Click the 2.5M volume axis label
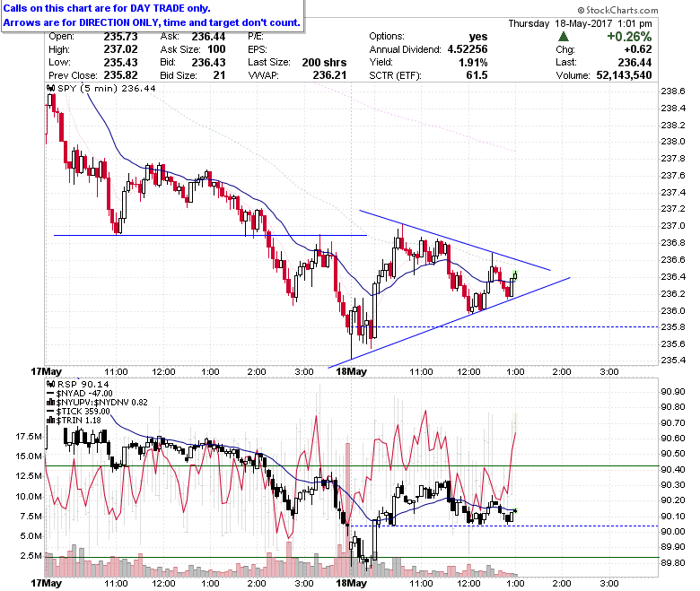The image size is (700, 591). pos(31,556)
